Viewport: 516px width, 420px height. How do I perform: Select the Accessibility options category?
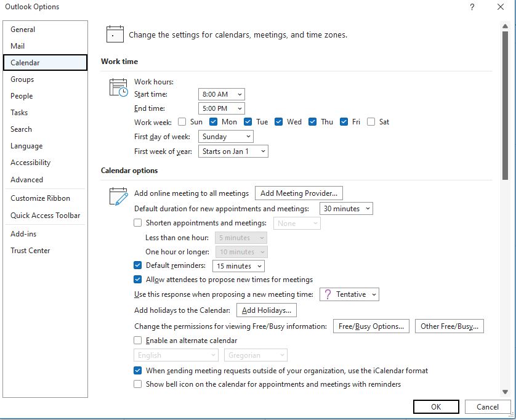[45, 163]
